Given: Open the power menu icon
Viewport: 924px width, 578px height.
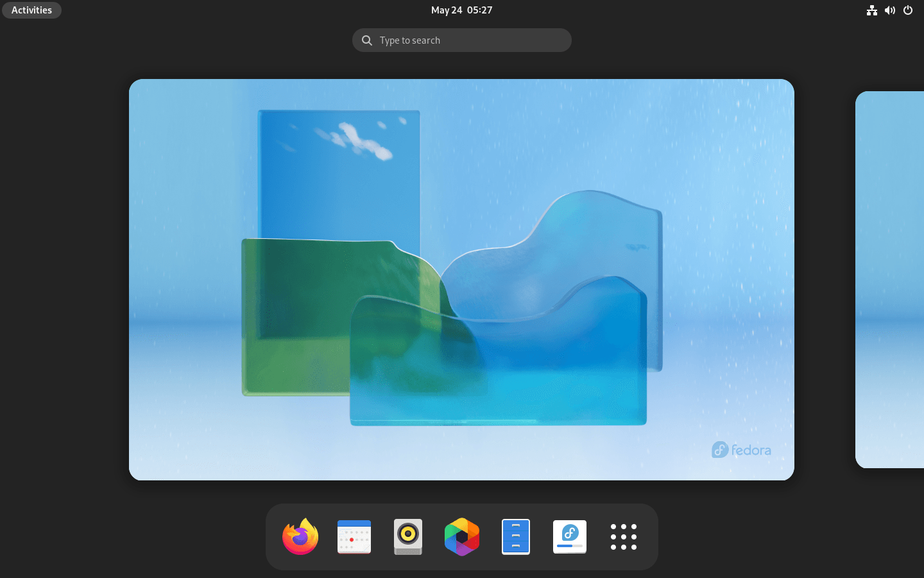Looking at the screenshot, I should point(908,10).
